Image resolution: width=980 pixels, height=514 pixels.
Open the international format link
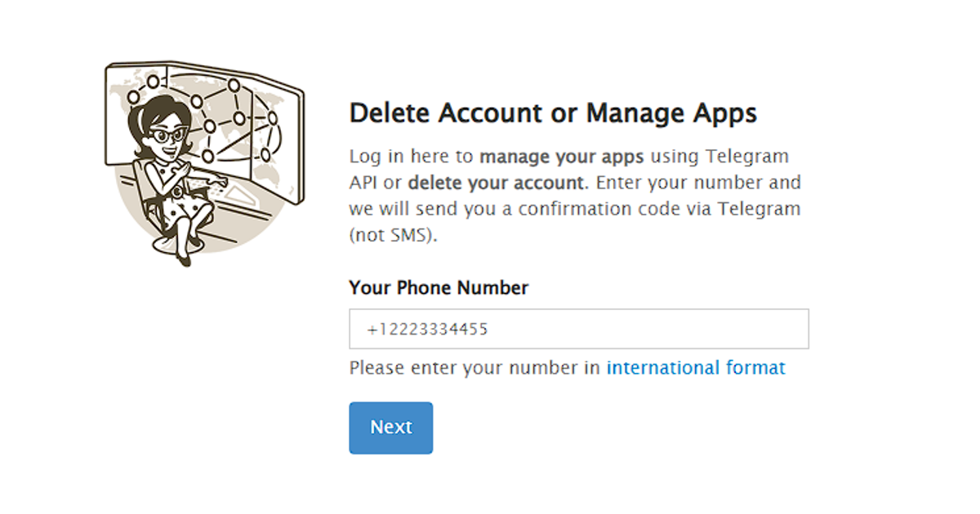(x=696, y=368)
